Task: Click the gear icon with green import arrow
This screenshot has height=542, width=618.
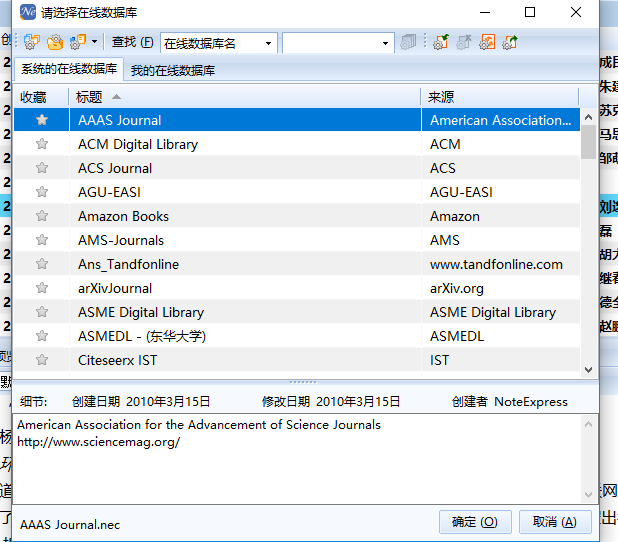Action: 441,42
